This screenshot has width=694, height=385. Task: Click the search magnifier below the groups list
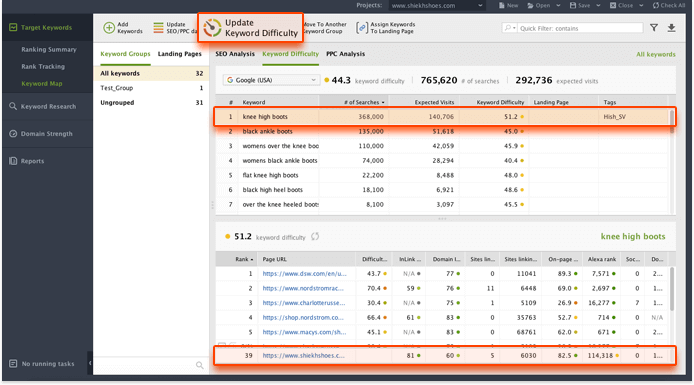coord(200,365)
